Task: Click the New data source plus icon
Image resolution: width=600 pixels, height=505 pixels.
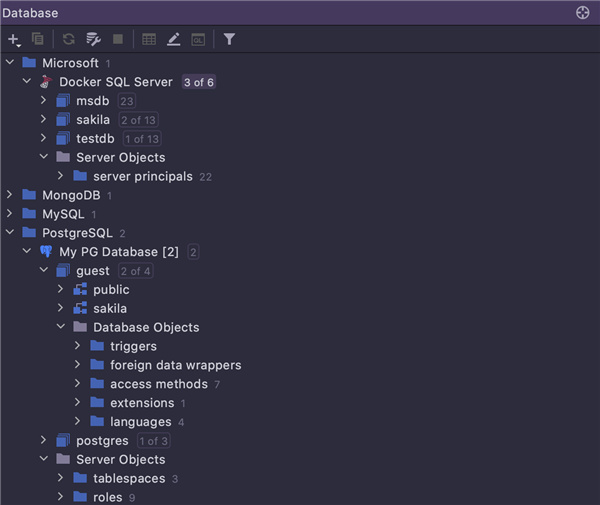Action: pyautogui.click(x=14, y=39)
